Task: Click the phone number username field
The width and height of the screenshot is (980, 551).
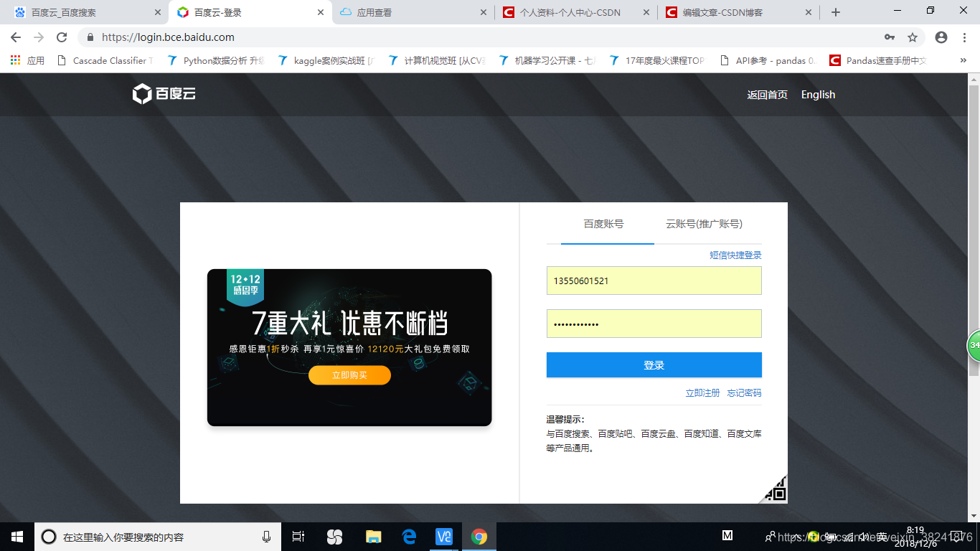Action: coord(654,281)
